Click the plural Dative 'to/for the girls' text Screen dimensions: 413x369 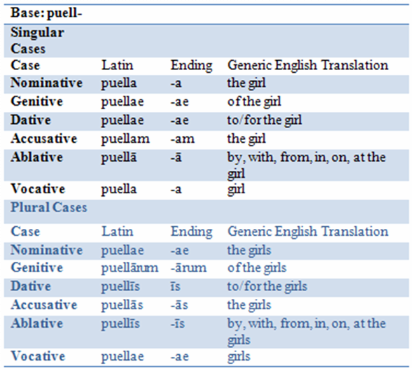[267, 286]
